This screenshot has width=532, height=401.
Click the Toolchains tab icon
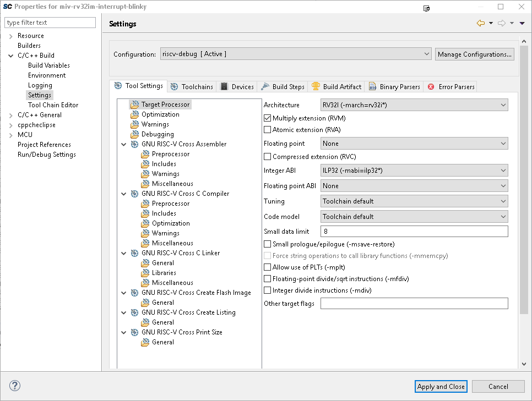coord(174,87)
